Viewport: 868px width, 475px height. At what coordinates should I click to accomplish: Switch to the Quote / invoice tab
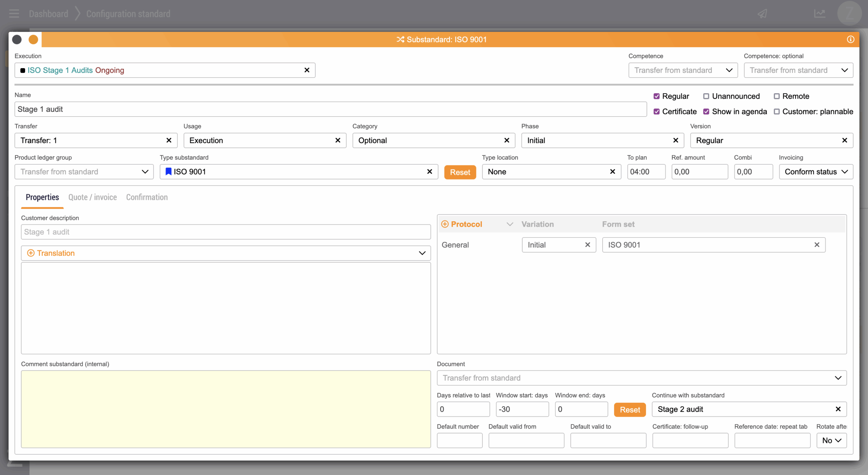click(x=93, y=197)
